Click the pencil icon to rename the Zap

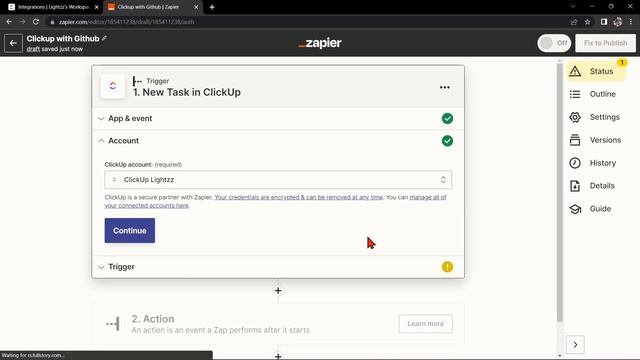(104, 38)
